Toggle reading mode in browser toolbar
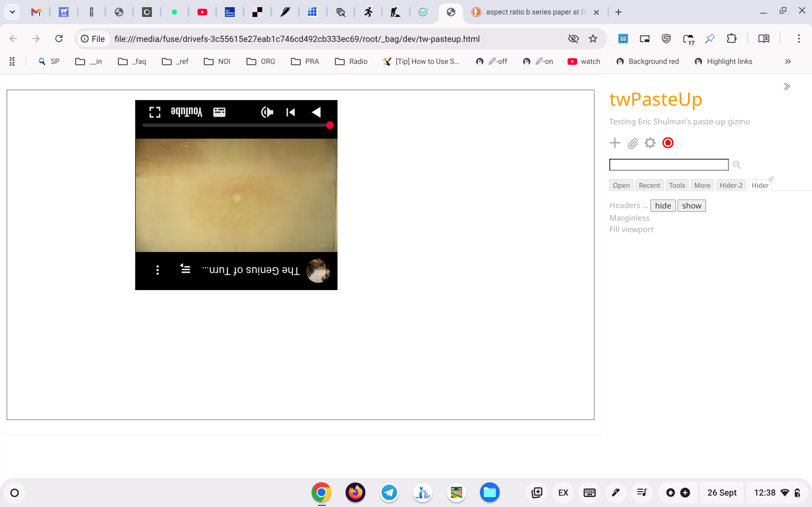This screenshot has width=812, height=507. pos(763,39)
